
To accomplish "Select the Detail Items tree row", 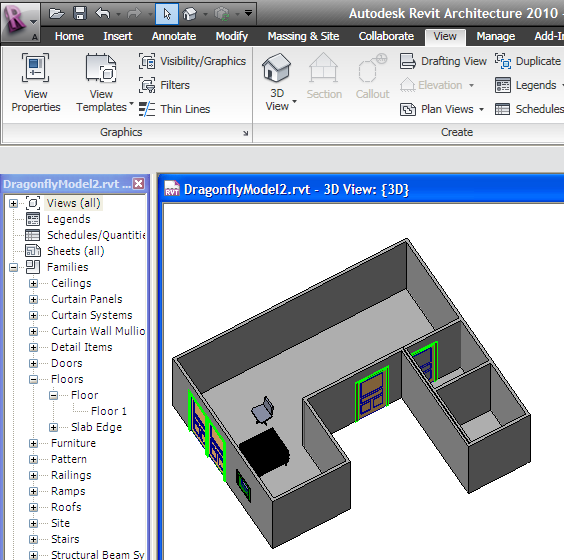I will [x=82, y=347].
